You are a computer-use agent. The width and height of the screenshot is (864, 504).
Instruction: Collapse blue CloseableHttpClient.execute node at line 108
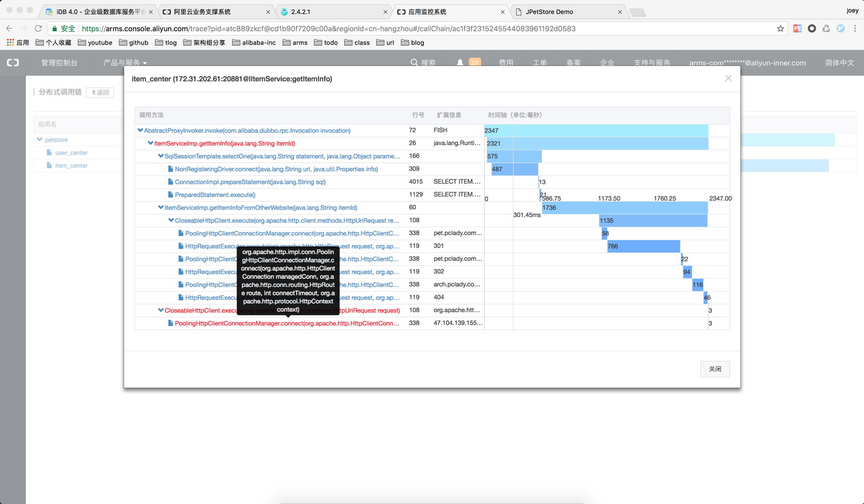pyautogui.click(x=171, y=221)
